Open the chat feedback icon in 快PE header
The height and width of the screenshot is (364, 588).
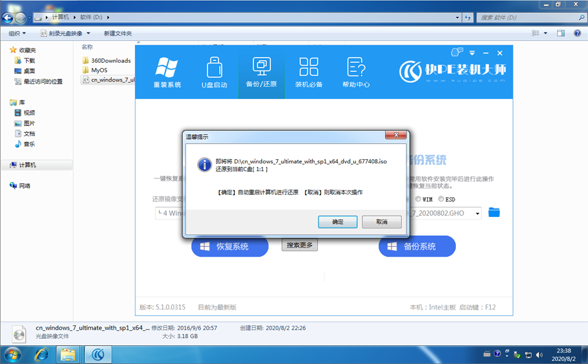(x=457, y=52)
